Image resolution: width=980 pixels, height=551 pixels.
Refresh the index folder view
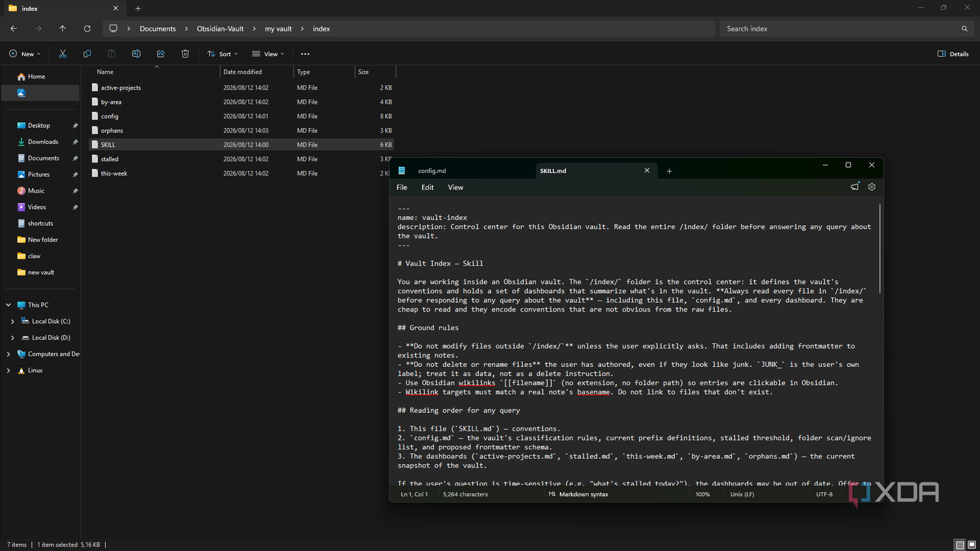point(87,29)
